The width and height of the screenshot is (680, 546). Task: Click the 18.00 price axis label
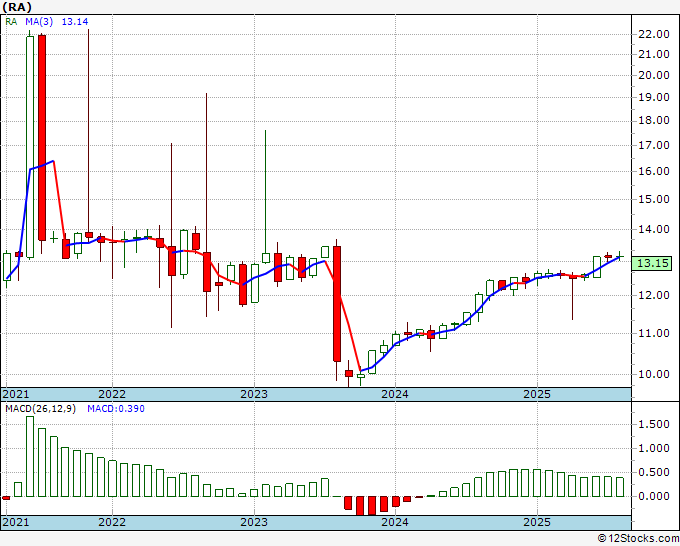click(654, 121)
